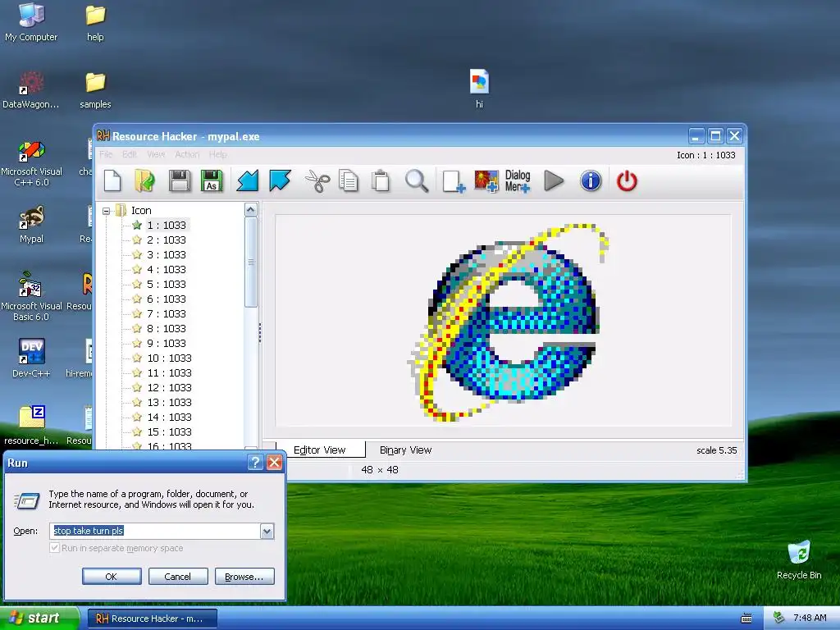Click Cancel in the Run dialog
The height and width of the screenshot is (630, 840).
point(178,577)
